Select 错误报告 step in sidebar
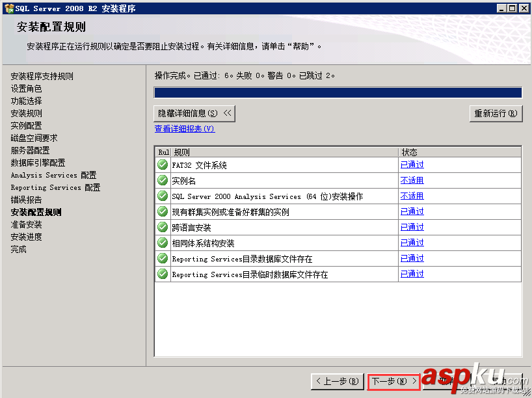 (x=27, y=200)
